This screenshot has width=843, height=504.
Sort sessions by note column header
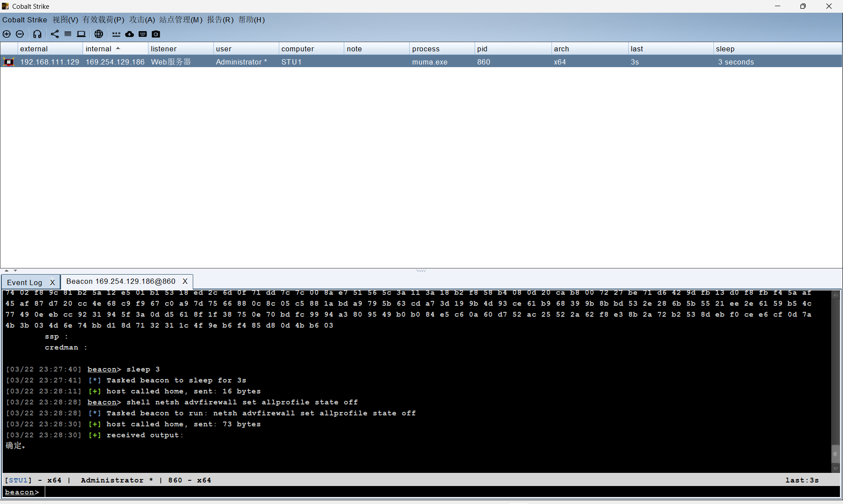pyautogui.click(x=377, y=49)
